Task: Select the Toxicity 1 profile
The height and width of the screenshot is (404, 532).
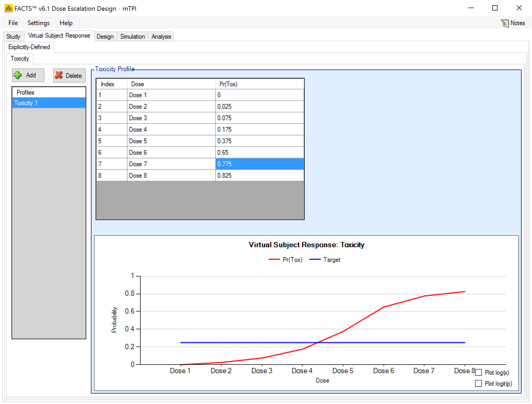Action: click(49, 103)
